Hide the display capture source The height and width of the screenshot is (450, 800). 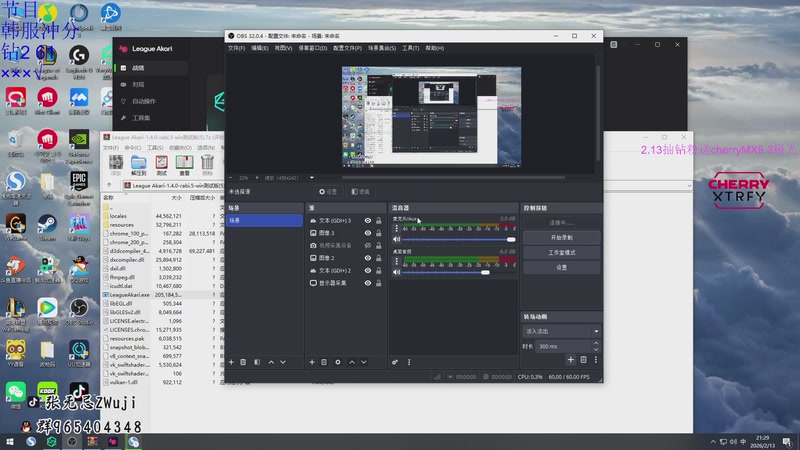[367, 283]
